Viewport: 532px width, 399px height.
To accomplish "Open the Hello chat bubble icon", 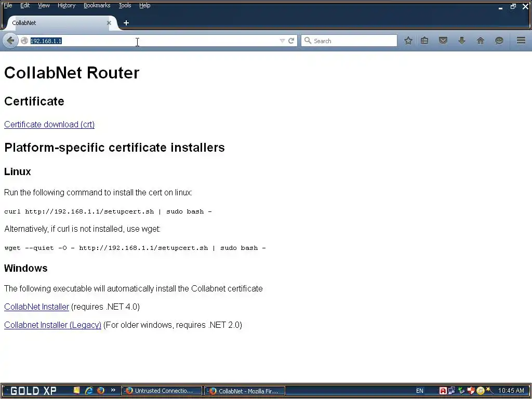I will [499, 41].
